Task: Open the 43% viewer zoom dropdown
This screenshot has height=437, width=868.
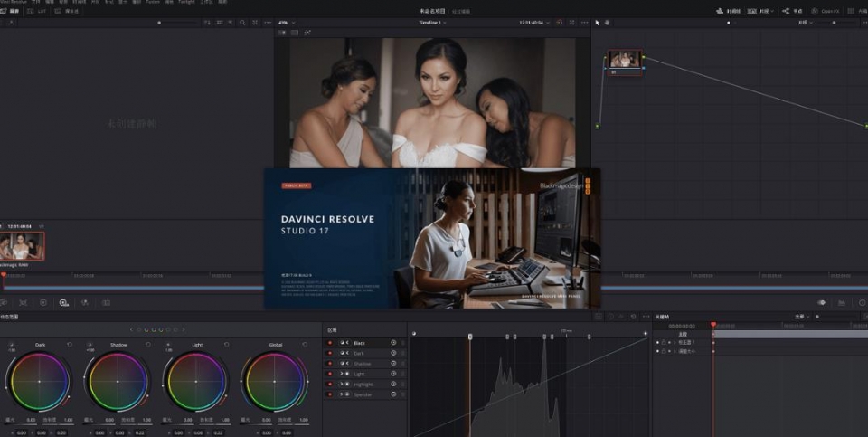Action: (x=285, y=23)
